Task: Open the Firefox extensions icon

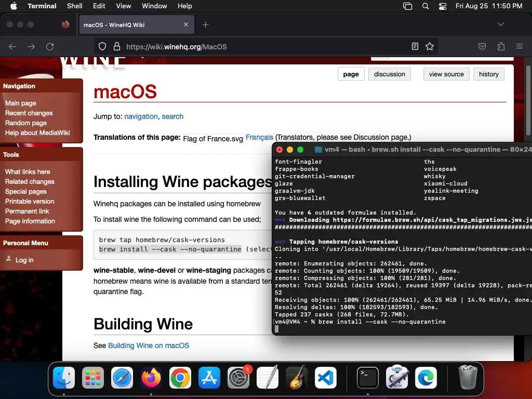Action: tap(501, 46)
